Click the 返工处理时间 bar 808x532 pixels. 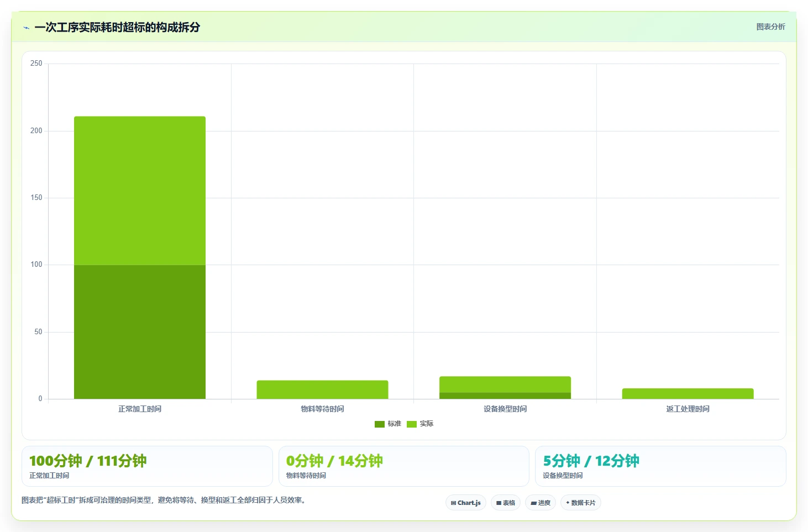pyautogui.click(x=688, y=393)
